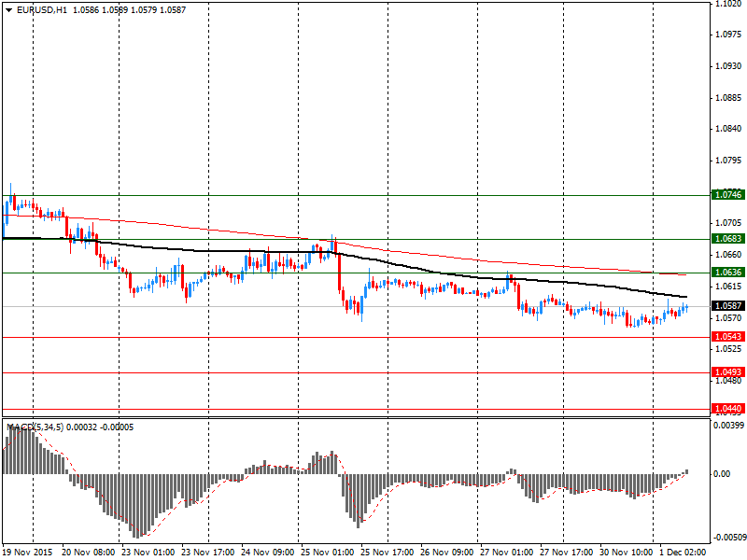Open the chart menu triangle beside EURUSD,H1
This screenshot has height=560, width=747.
pos(8,10)
